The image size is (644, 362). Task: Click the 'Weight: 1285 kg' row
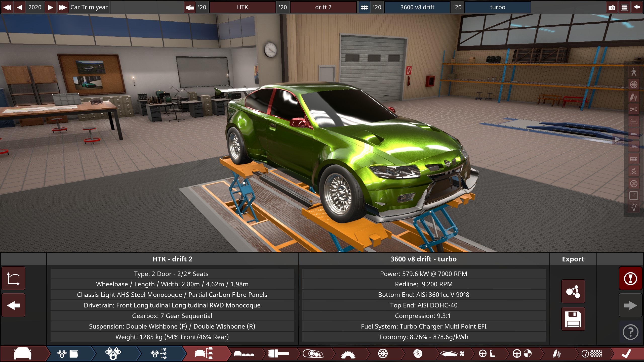172,337
